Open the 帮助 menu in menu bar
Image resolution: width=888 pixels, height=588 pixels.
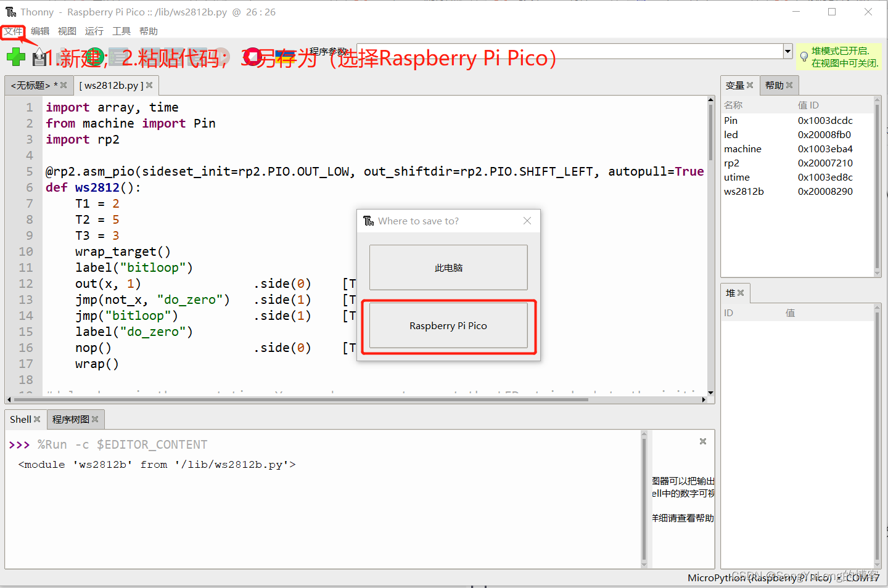tap(149, 31)
